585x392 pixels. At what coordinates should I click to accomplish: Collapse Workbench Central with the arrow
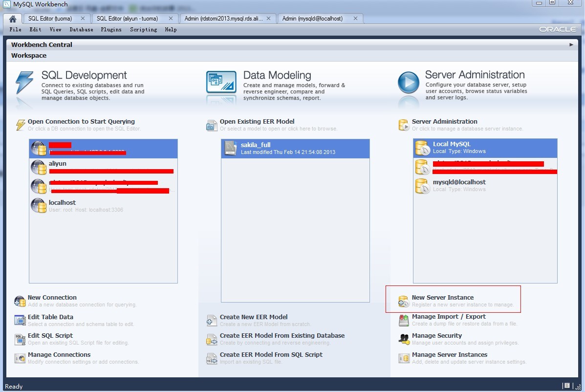571,45
